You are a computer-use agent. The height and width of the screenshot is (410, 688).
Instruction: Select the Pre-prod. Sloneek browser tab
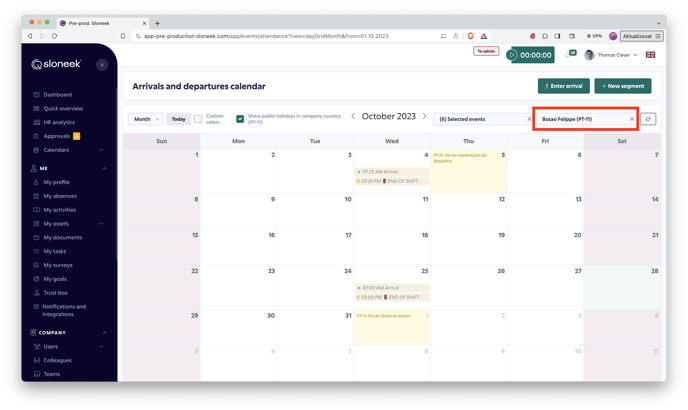101,23
